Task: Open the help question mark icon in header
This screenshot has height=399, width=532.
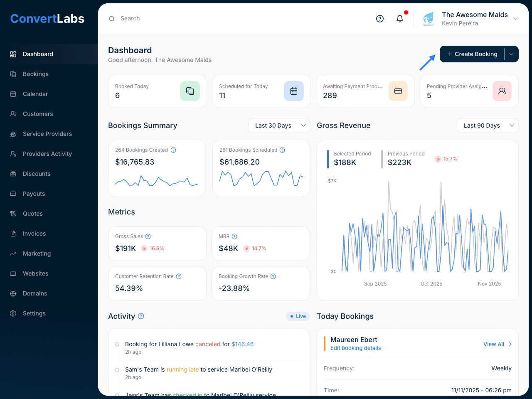Action: (380, 19)
